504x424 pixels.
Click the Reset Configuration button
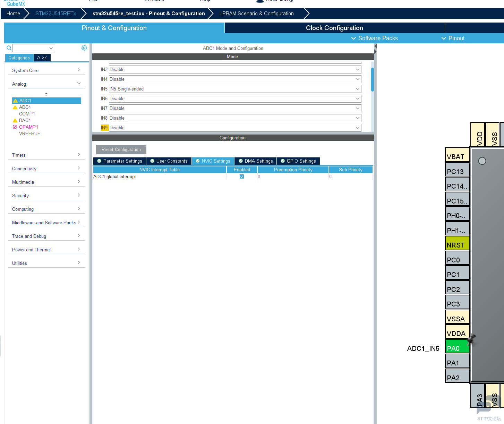121,150
